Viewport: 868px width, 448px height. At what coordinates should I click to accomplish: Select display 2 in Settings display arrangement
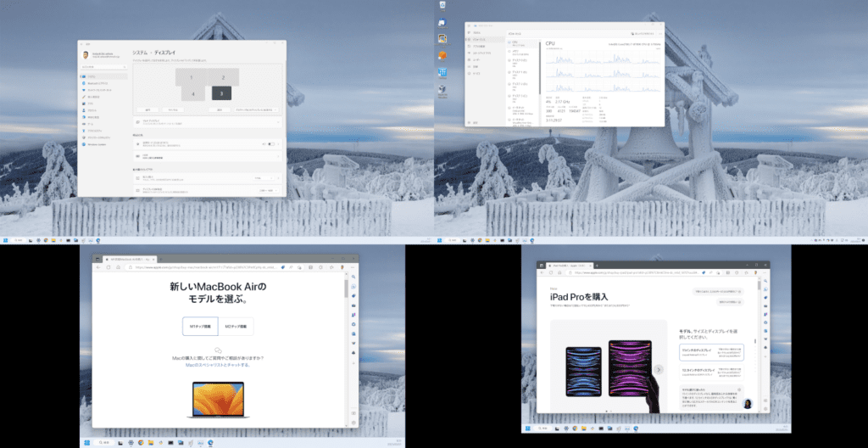223,77
